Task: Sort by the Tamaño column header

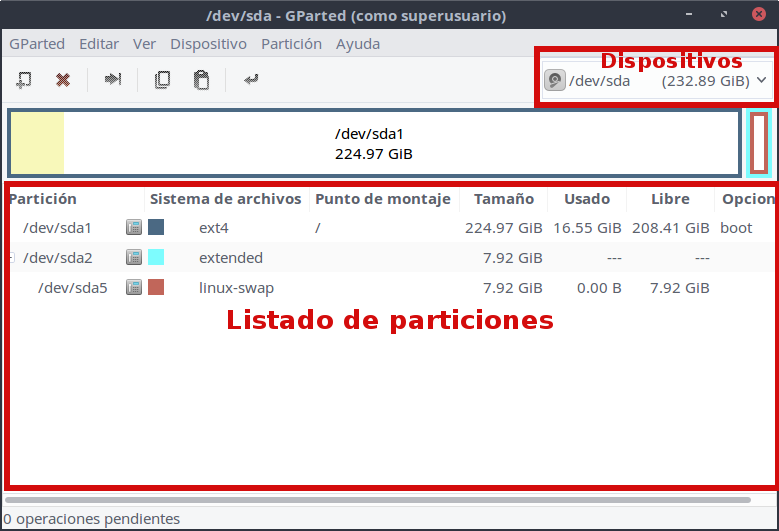Action: tap(503, 199)
